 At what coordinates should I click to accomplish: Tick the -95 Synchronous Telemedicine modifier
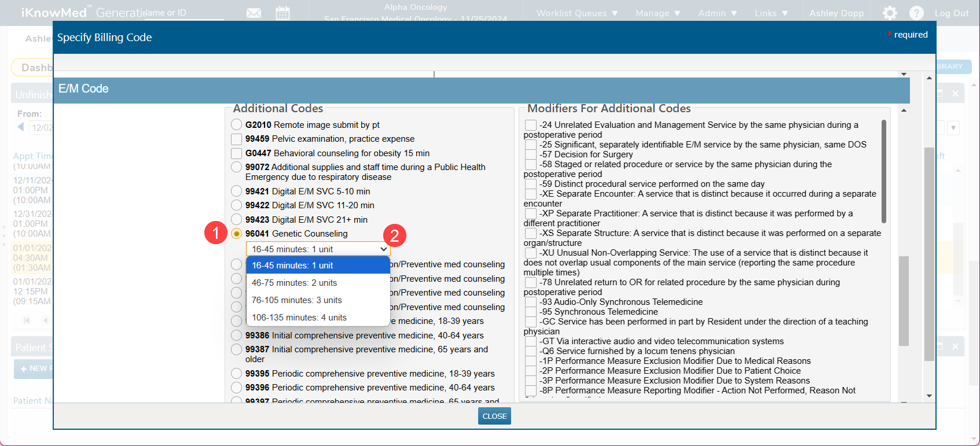point(530,312)
